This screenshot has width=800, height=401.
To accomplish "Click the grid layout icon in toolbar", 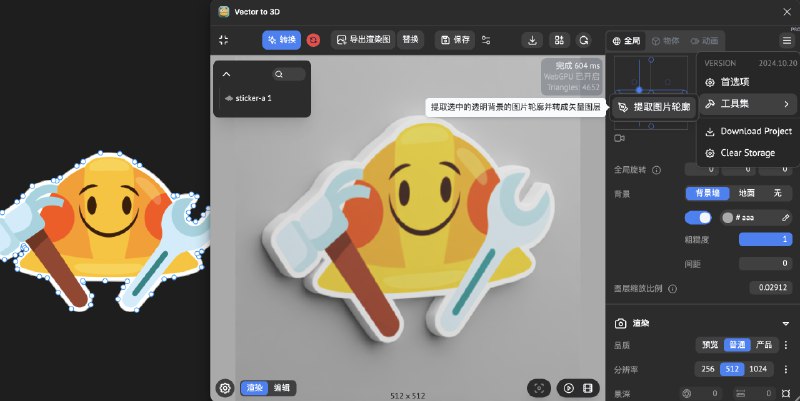I will 559,40.
